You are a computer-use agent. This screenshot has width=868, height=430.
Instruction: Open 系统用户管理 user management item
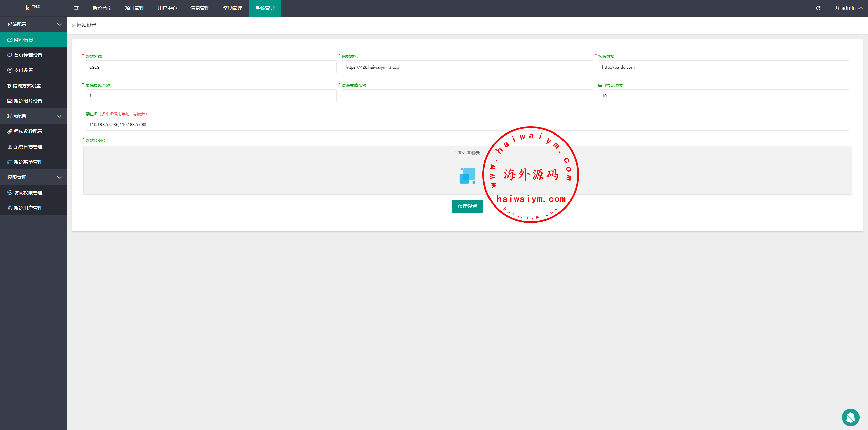pyautogui.click(x=28, y=208)
